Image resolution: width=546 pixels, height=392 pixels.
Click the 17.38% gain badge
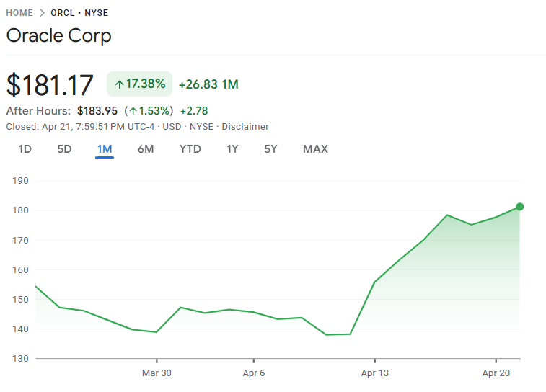[140, 84]
